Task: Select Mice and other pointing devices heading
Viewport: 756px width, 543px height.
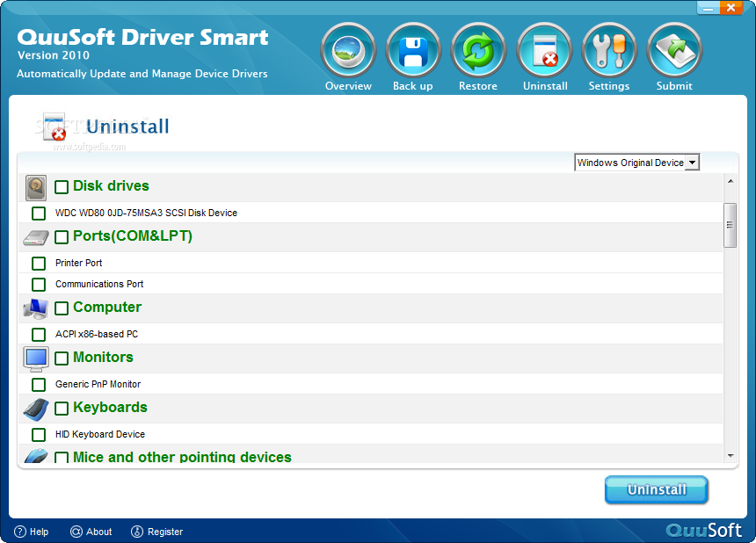Action: (x=182, y=457)
